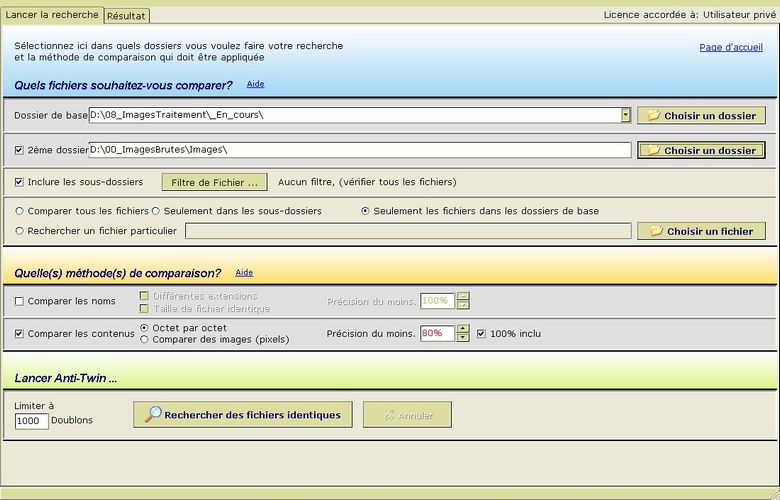
Task: Open Aide link next to comparison methods
Action: point(244,272)
